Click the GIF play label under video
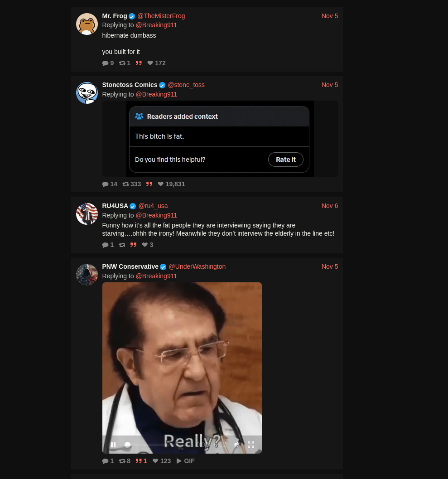 [185, 461]
